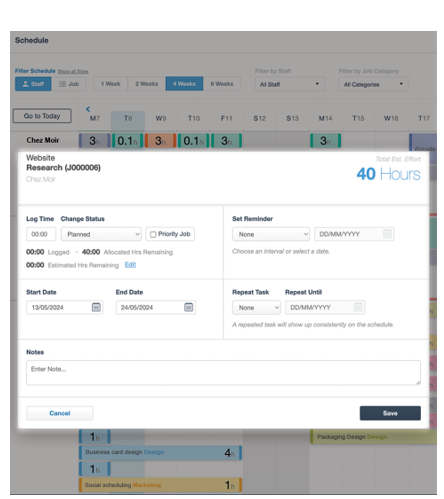This screenshot has width=444, height=499.
Task: Open the 3h block under M7
Action: pos(94,141)
